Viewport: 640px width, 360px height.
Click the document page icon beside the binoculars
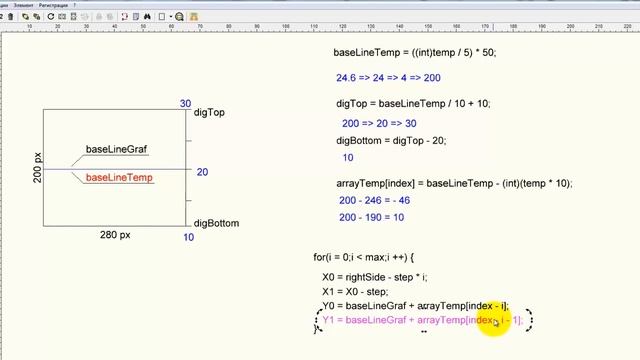136,17
